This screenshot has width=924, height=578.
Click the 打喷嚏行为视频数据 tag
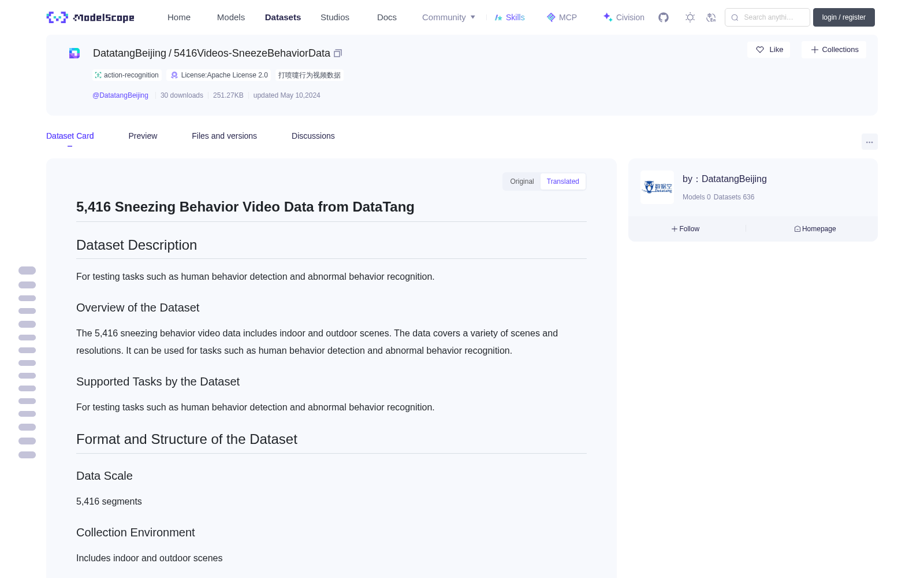coord(310,75)
